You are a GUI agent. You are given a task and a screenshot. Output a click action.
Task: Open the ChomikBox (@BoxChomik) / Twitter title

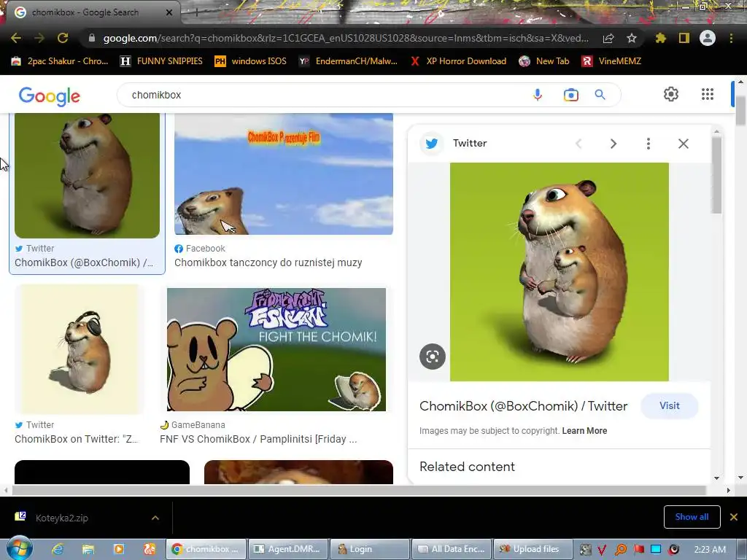point(523,405)
